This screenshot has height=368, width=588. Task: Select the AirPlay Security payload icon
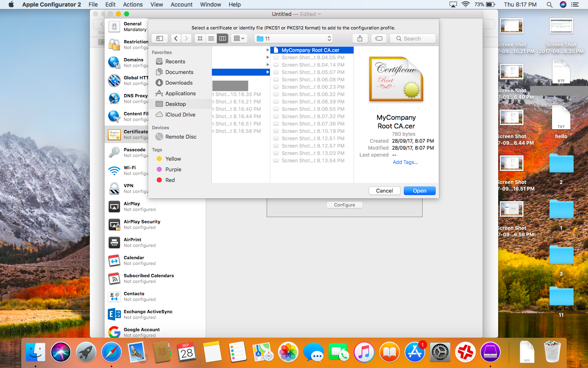pos(114,224)
